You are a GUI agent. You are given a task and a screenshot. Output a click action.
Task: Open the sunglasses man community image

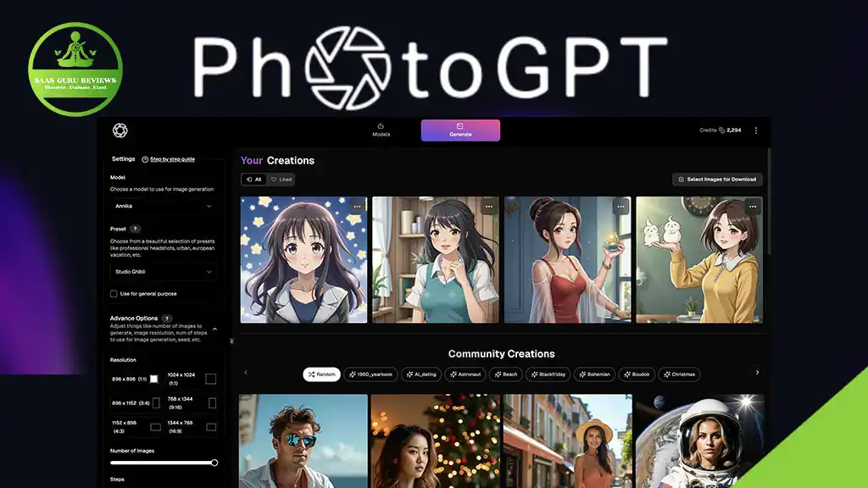coord(303,441)
